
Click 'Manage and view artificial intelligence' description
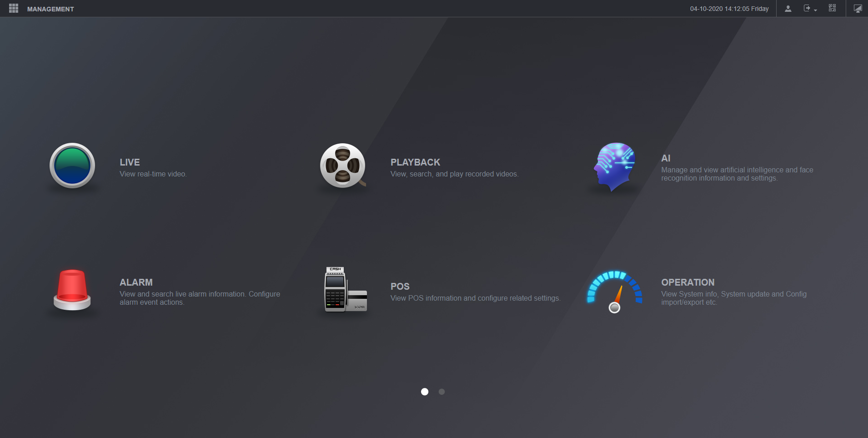point(737,174)
